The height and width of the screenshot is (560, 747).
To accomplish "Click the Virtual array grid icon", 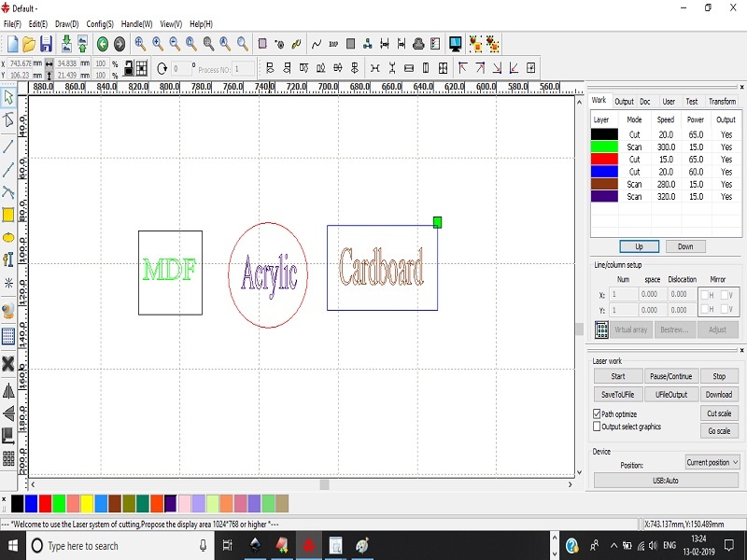I will pos(601,329).
